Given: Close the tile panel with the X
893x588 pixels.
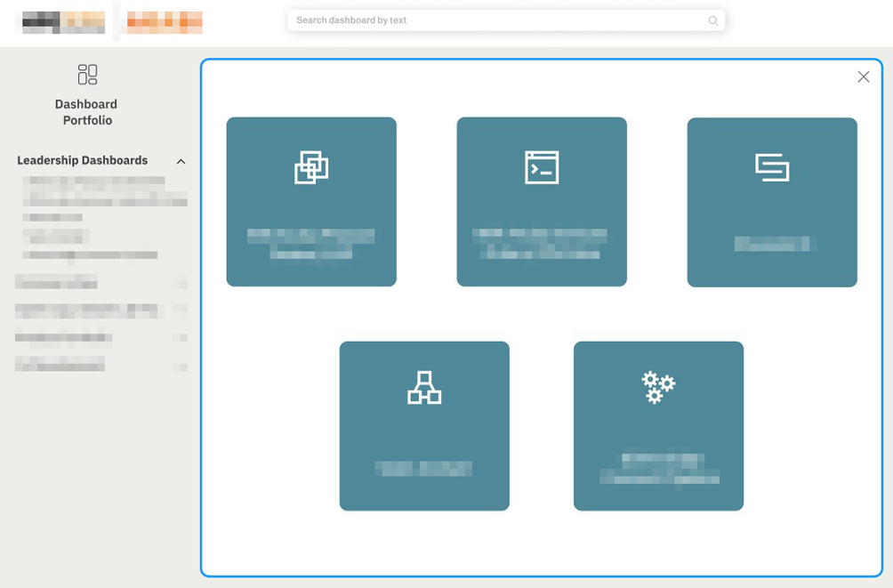Looking at the screenshot, I should tap(863, 77).
